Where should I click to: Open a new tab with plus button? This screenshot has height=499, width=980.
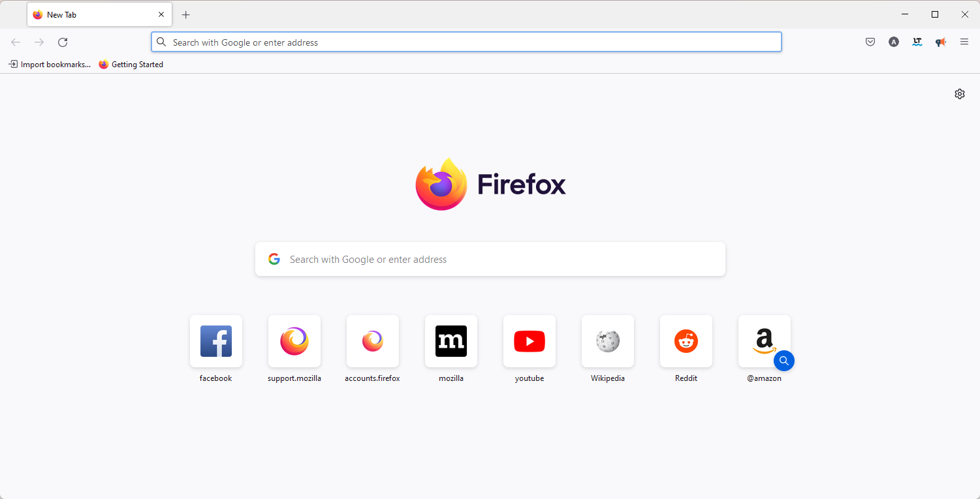186,14
